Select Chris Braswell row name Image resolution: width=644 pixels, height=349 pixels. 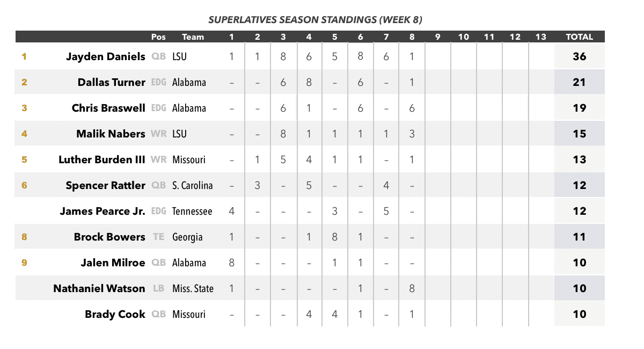pos(108,108)
